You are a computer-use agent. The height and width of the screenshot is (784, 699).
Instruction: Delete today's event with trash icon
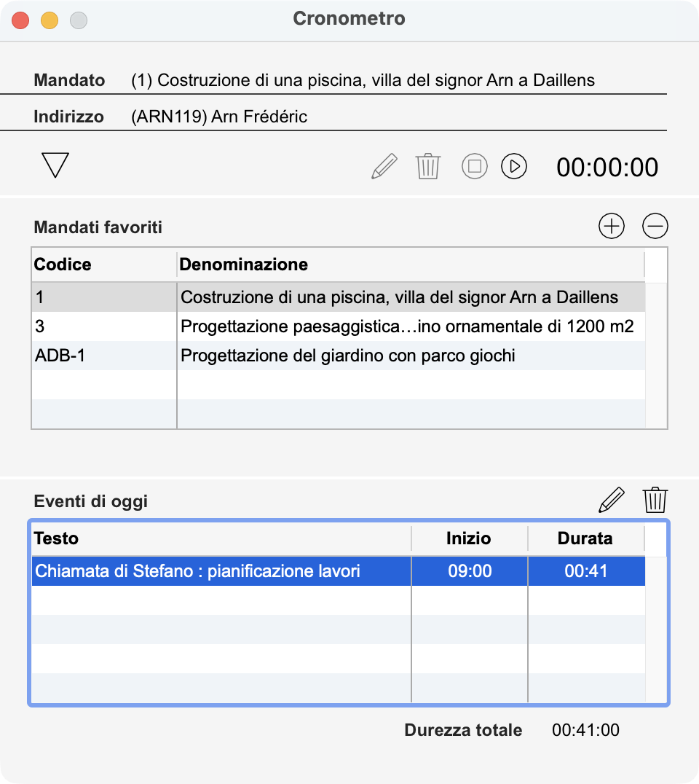point(655,501)
